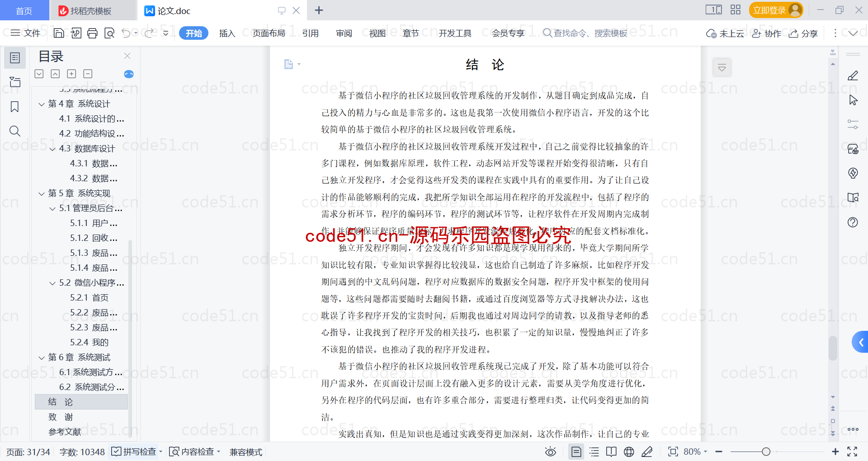Open the app grid icon in title bar
868x461 pixels.
point(736,9)
